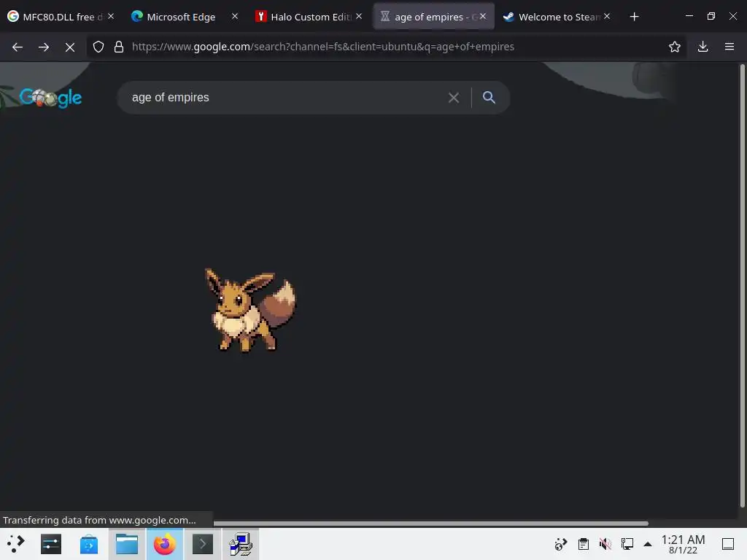Open a new browser tab

click(634, 17)
